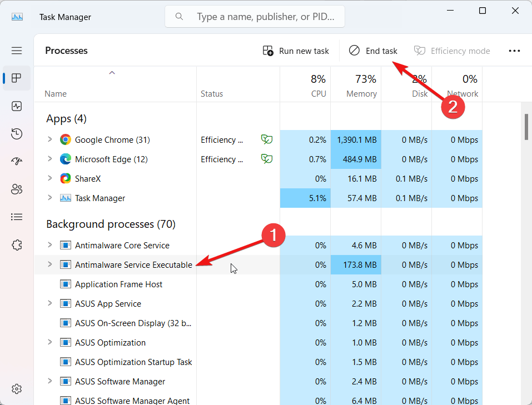
Task: Click ShareX's 16.1 MB memory cell
Action: coord(356,179)
